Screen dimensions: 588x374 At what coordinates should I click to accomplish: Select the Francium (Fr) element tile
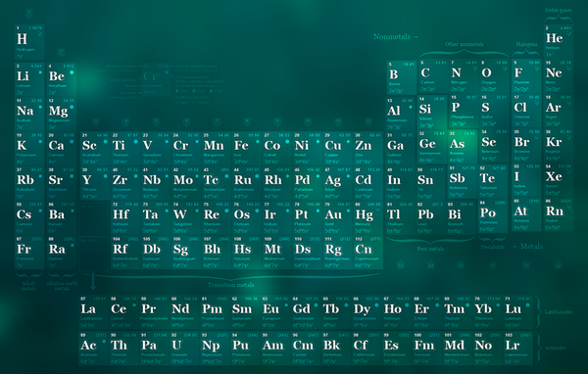point(29,253)
